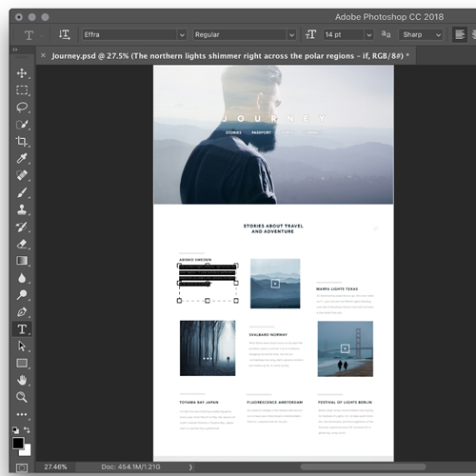Image resolution: width=476 pixels, height=476 pixels.
Task: Toggle Quick Mask mode icon
Action: click(22, 468)
